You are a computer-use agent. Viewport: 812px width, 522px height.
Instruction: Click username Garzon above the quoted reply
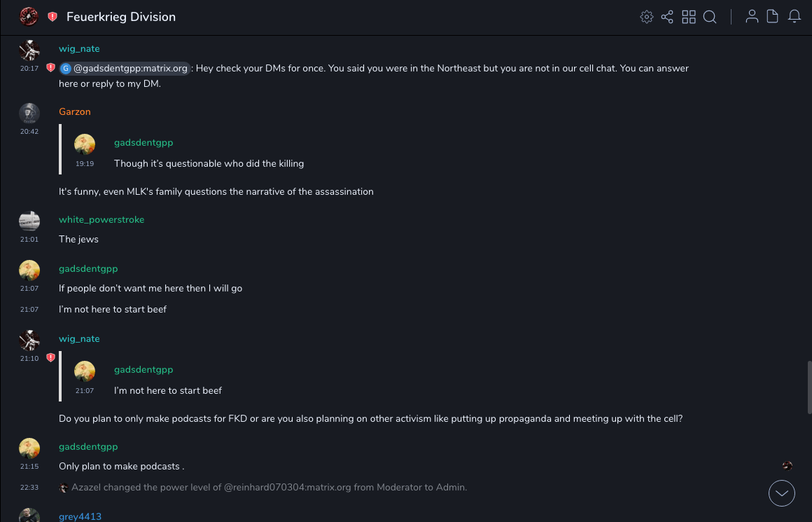[x=74, y=111]
